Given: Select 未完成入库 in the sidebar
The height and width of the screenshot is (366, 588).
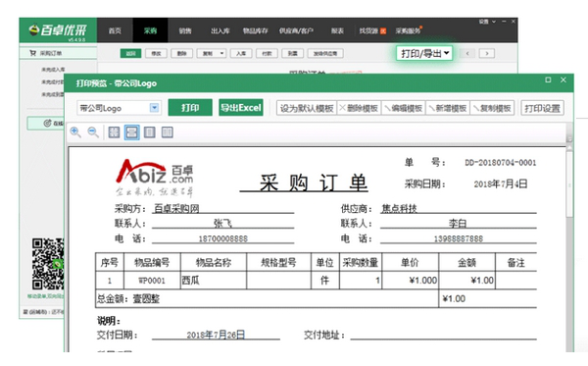Looking at the screenshot, I should click(53, 70).
